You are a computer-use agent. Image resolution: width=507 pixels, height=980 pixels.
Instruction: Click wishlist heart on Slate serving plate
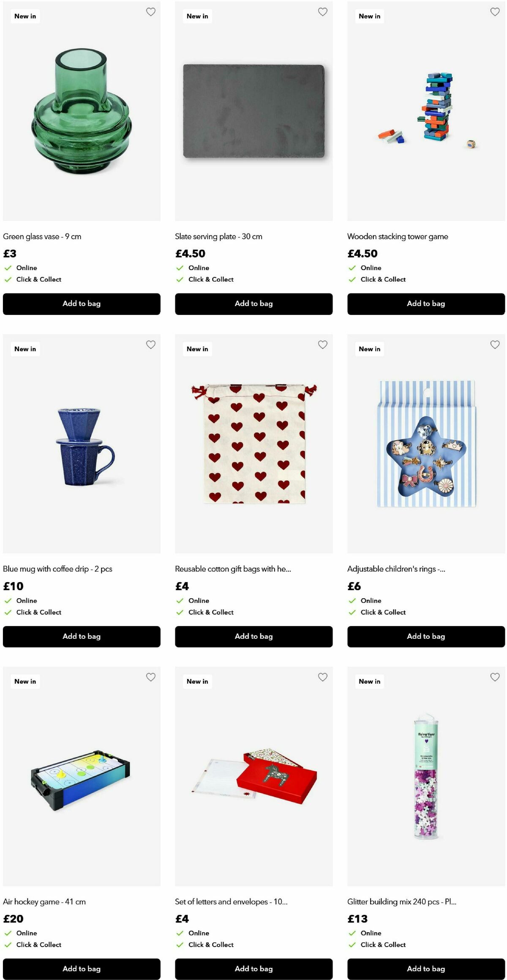click(323, 12)
